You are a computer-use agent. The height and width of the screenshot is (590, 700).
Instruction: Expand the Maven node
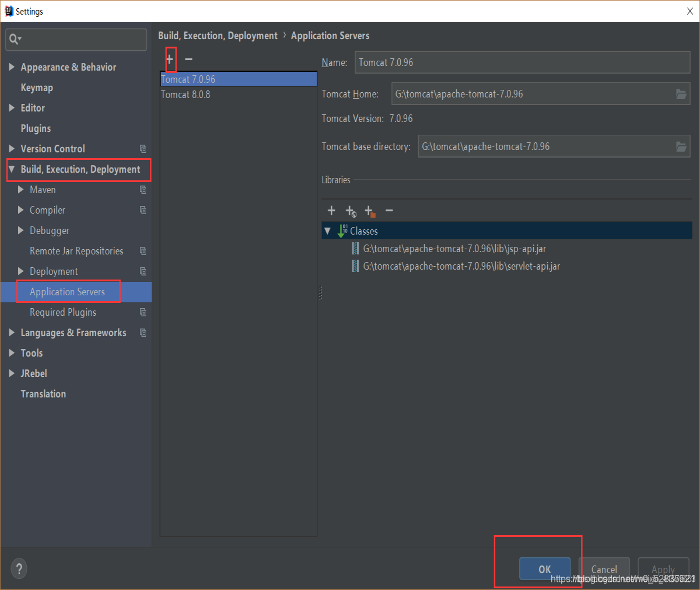coord(21,190)
